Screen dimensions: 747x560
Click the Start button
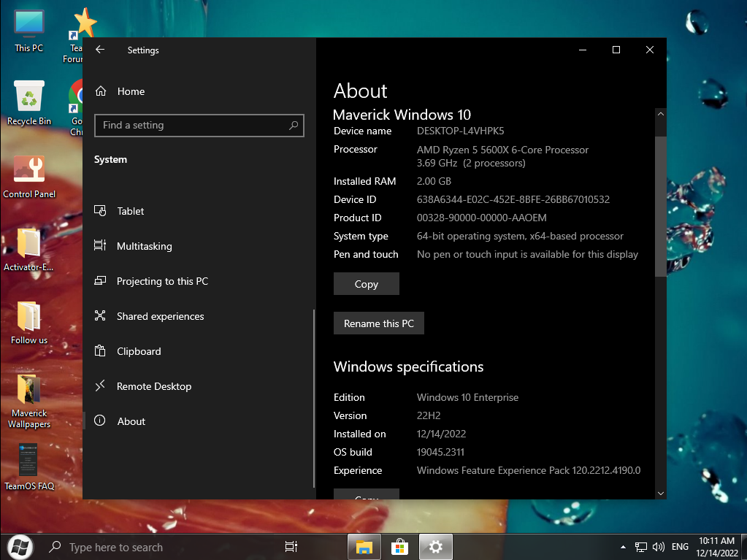(20, 546)
